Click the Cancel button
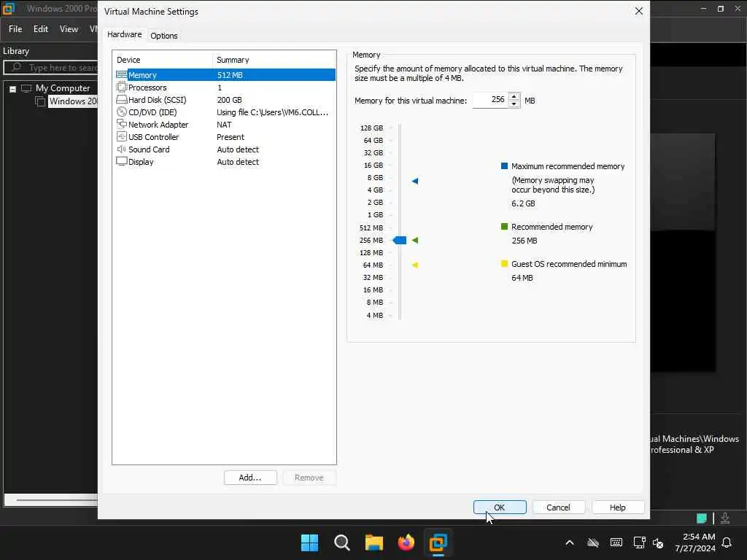 click(558, 507)
